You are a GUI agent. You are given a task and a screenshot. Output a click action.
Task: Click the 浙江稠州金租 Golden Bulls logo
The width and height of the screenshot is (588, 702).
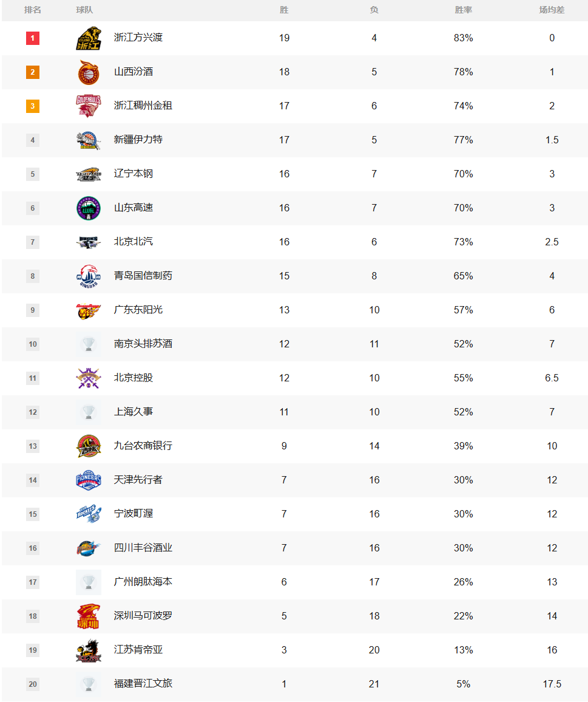click(x=89, y=106)
